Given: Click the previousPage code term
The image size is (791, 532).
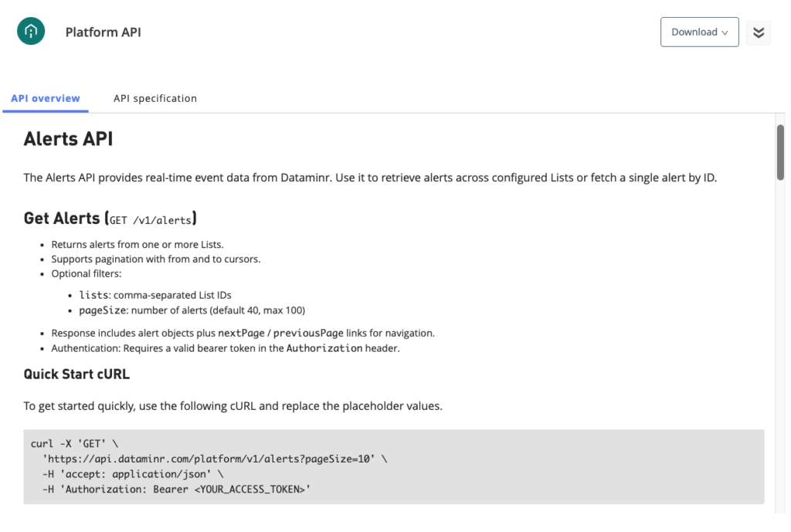Looking at the screenshot, I should [307, 334].
